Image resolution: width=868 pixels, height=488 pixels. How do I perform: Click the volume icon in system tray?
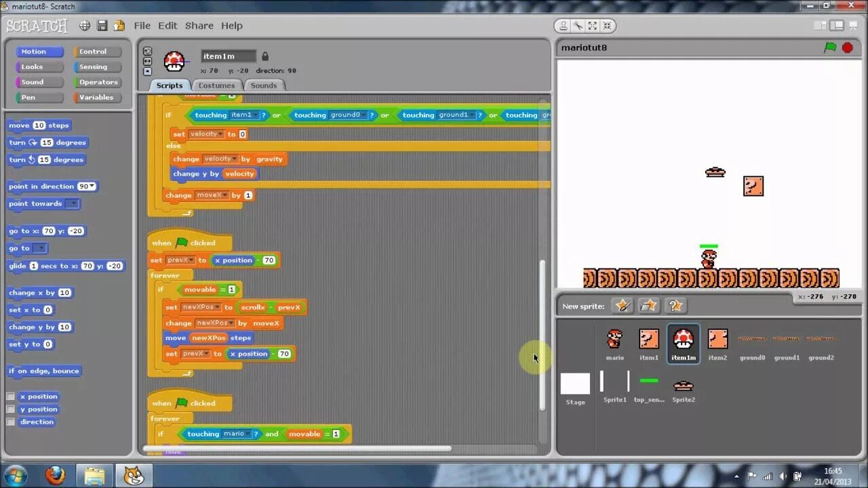click(x=783, y=476)
